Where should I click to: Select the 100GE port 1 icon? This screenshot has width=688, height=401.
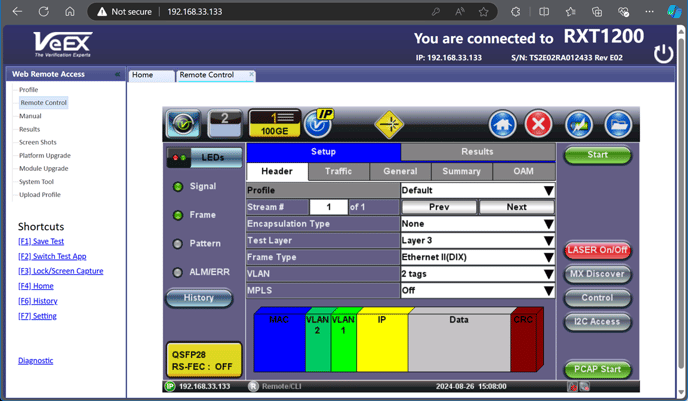(275, 124)
